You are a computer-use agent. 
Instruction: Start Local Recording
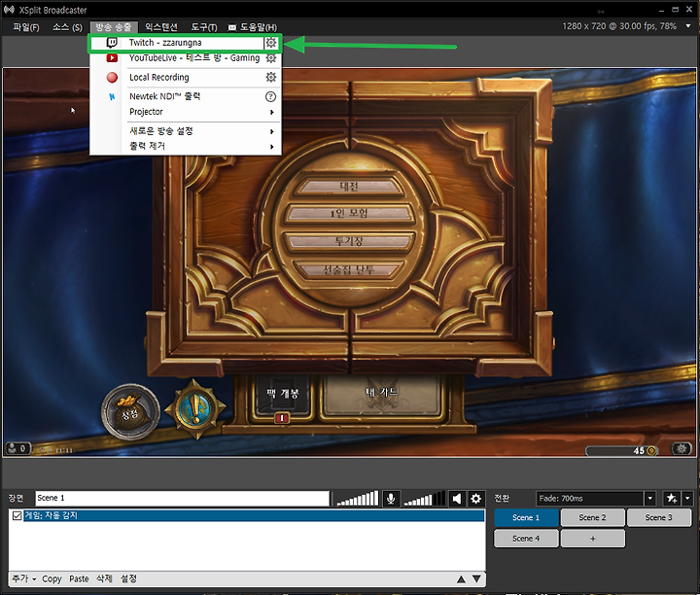(x=158, y=77)
